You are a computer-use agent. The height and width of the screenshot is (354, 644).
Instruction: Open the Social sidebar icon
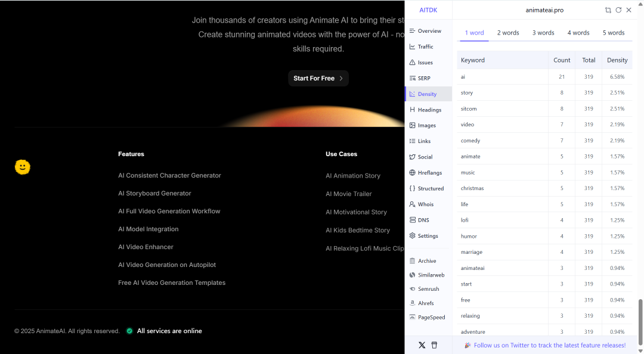click(x=412, y=157)
